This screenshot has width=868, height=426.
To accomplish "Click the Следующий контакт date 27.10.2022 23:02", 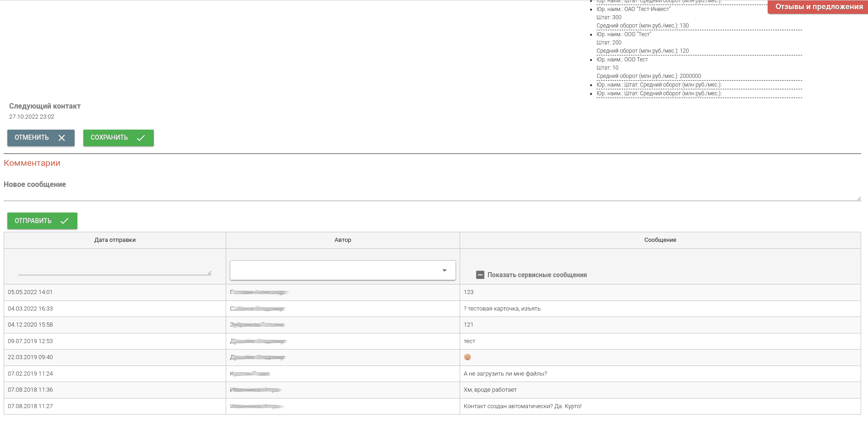I will [x=32, y=117].
